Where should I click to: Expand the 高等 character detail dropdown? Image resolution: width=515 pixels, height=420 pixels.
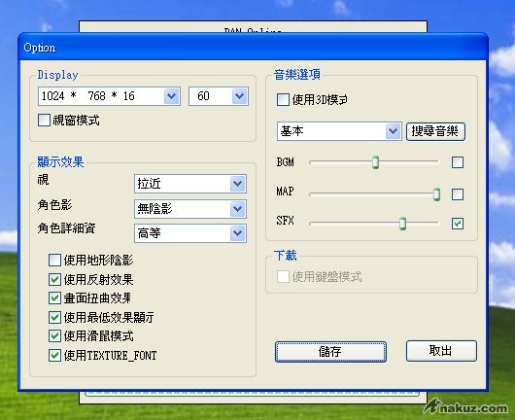190,233
